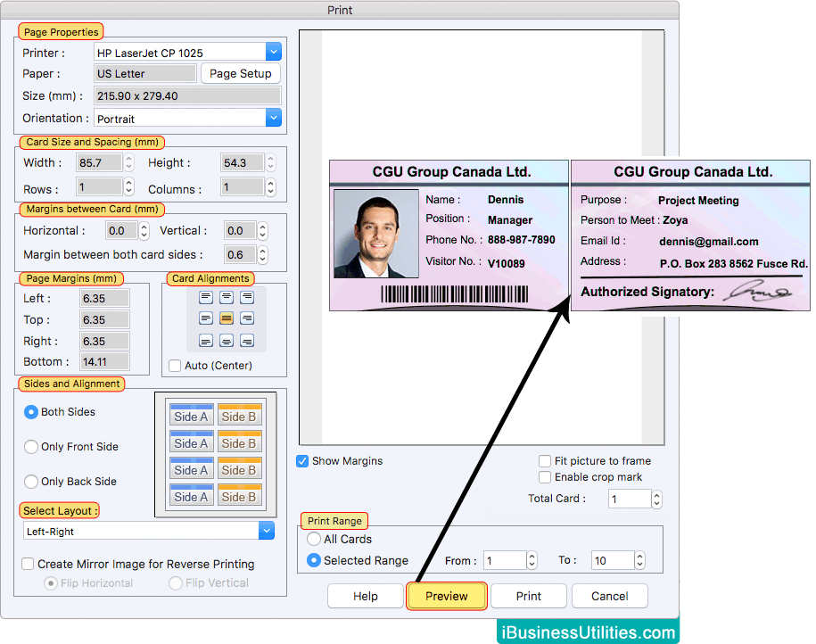
Task: Click the Preview button
Action: click(x=447, y=596)
